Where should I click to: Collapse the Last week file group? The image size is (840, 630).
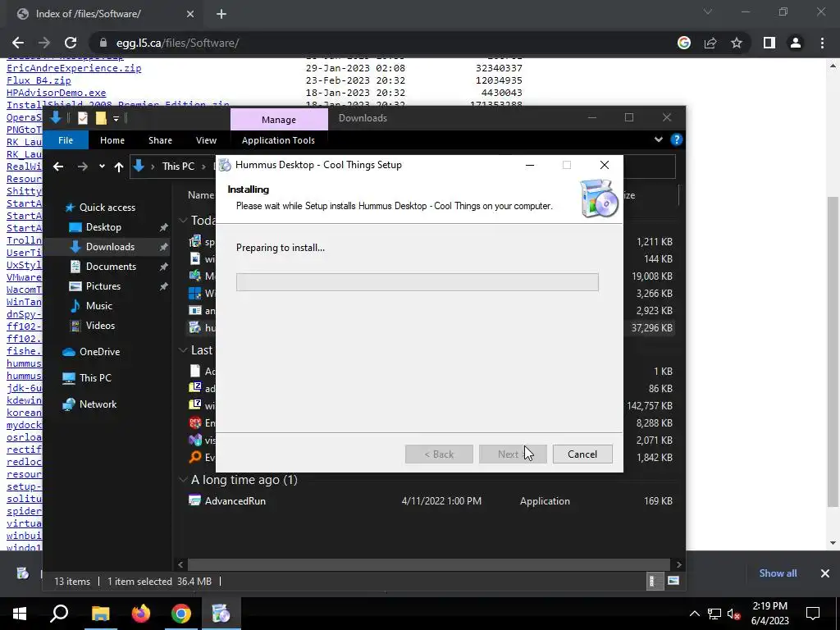(x=184, y=349)
